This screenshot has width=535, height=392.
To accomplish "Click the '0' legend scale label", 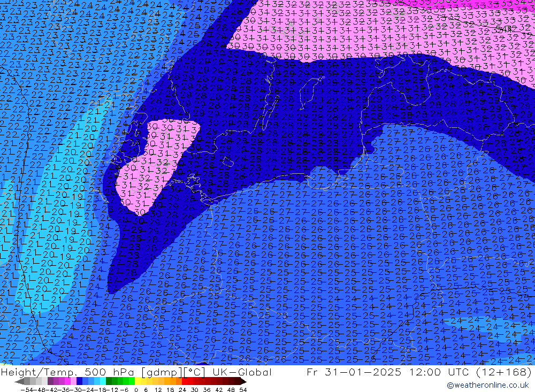I will pyautogui.click(x=136, y=390).
